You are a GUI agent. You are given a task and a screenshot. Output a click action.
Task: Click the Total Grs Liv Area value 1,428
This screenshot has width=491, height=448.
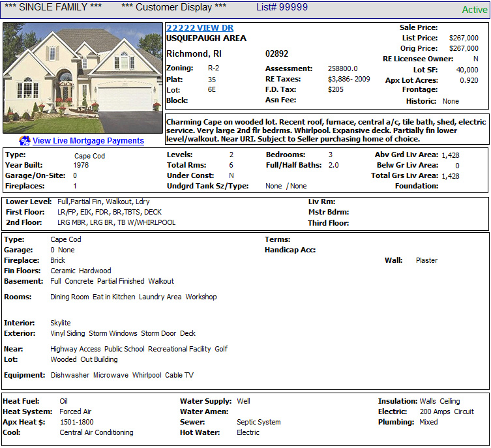coord(451,176)
